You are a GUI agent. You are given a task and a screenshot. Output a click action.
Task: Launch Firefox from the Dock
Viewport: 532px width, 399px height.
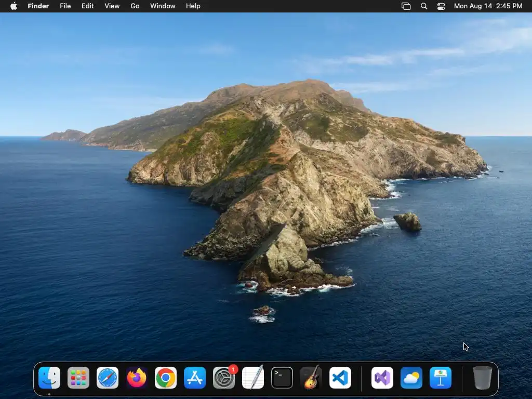[x=137, y=378]
